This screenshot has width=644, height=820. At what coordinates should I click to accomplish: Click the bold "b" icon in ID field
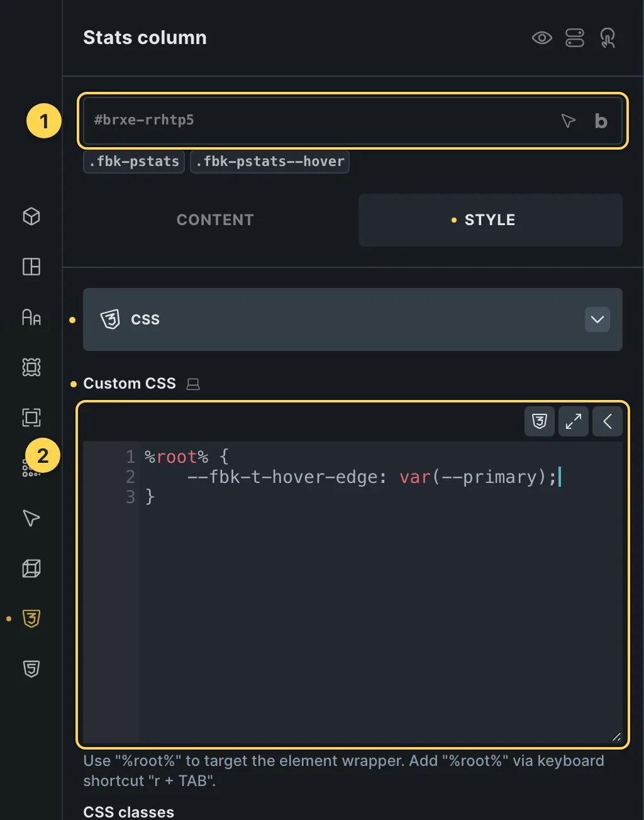601,121
